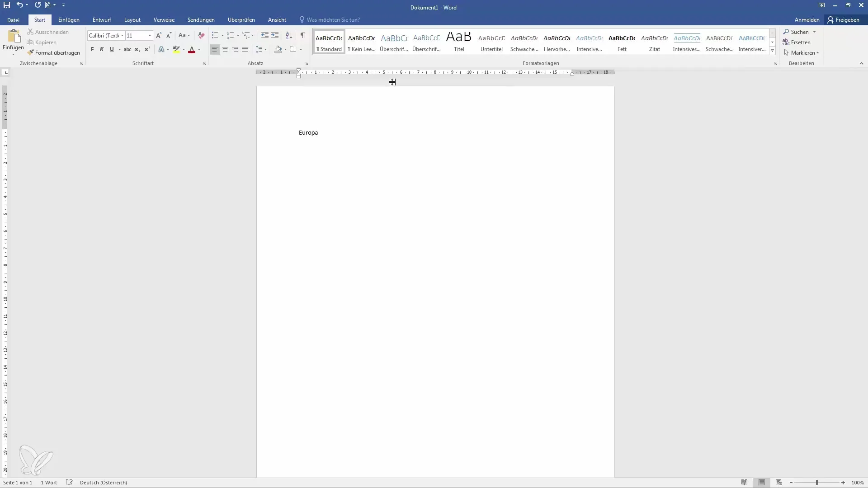The image size is (868, 488).
Task: Open the Ansicht ribbon tab
Action: click(277, 20)
